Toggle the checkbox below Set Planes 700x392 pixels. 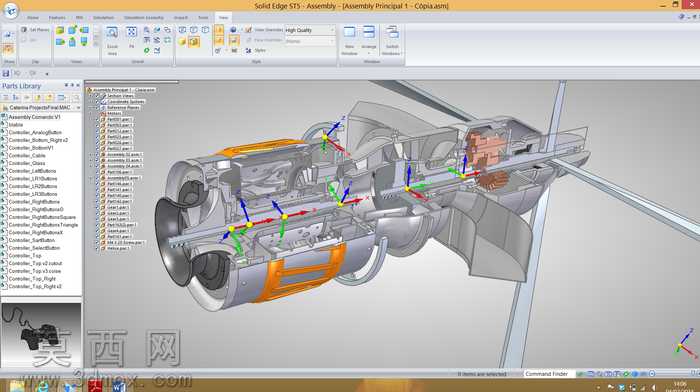[24, 40]
